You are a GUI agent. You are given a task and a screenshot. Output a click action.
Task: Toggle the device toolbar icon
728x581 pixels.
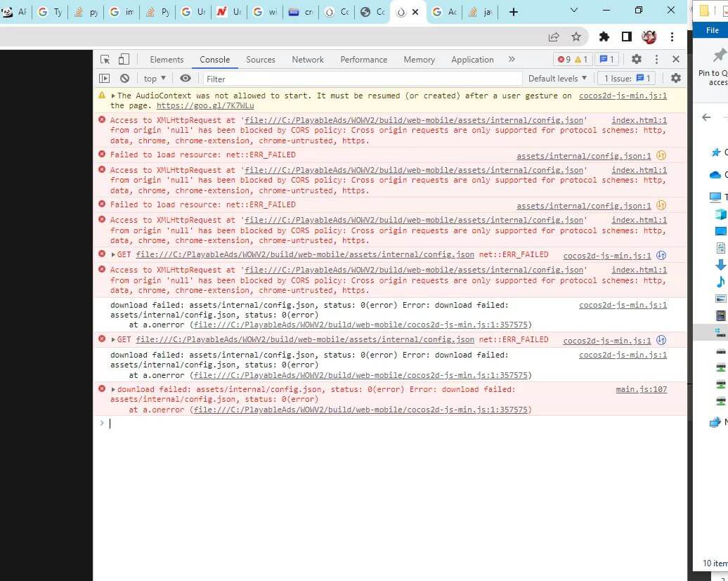point(124,60)
